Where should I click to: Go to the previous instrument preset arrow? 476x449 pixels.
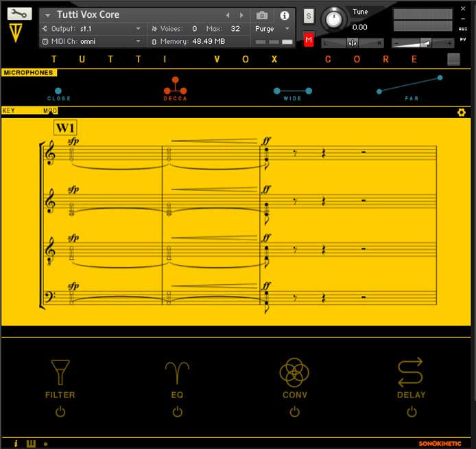coord(228,15)
